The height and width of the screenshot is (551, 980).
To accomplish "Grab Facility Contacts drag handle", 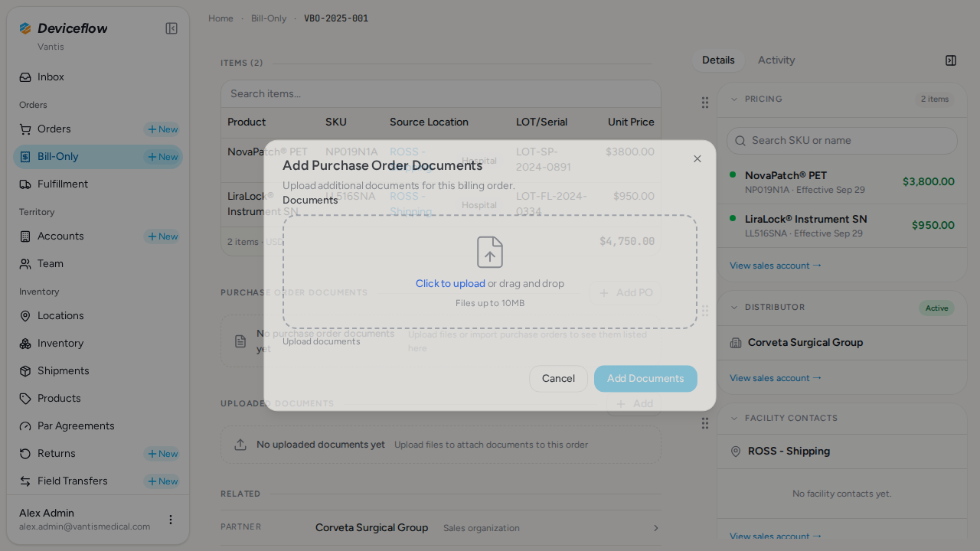I will 705,423.
